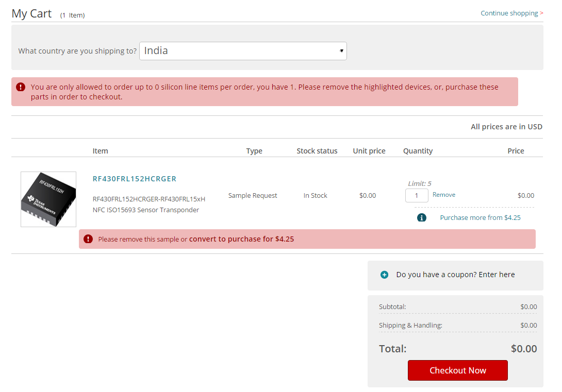This screenshot has height=392, width=562.
Task: Remove the RF430FRL152HCRGER item from cart
Action: [444, 195]
